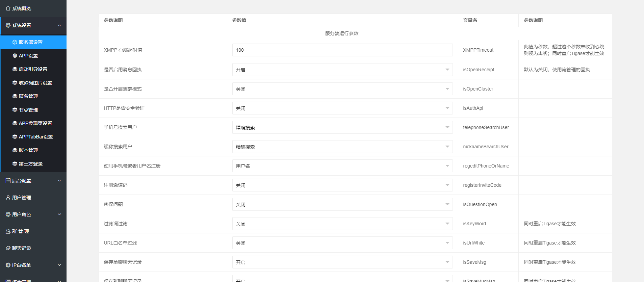Open the 保存单聊聊天记录 value dropdown
644x282 pixels.
pyautogui.click(x=342, y=262)
